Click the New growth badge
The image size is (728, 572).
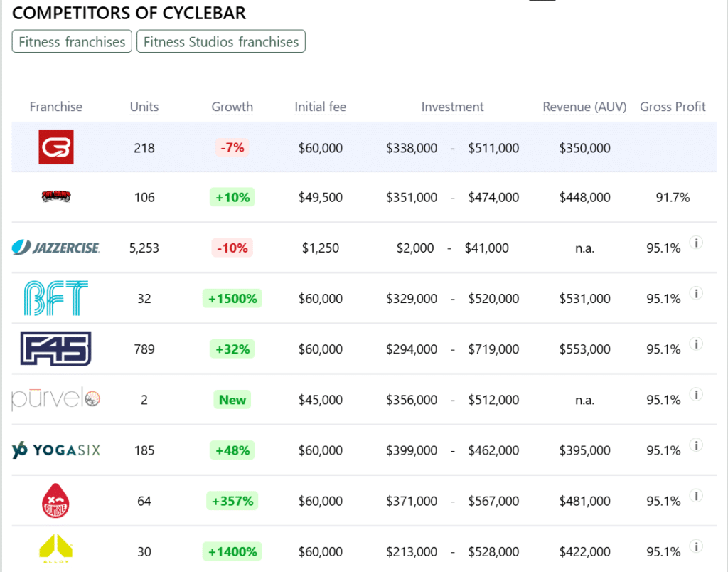click(232, 400)
